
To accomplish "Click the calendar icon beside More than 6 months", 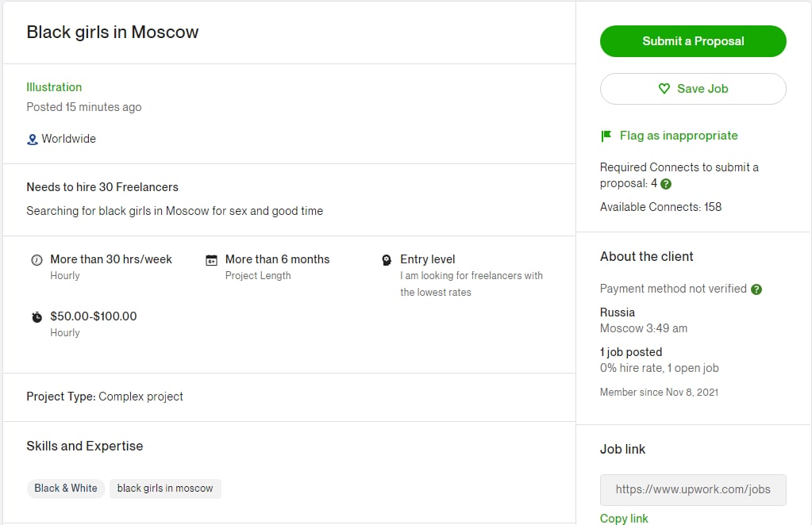I will coord(211,259).
